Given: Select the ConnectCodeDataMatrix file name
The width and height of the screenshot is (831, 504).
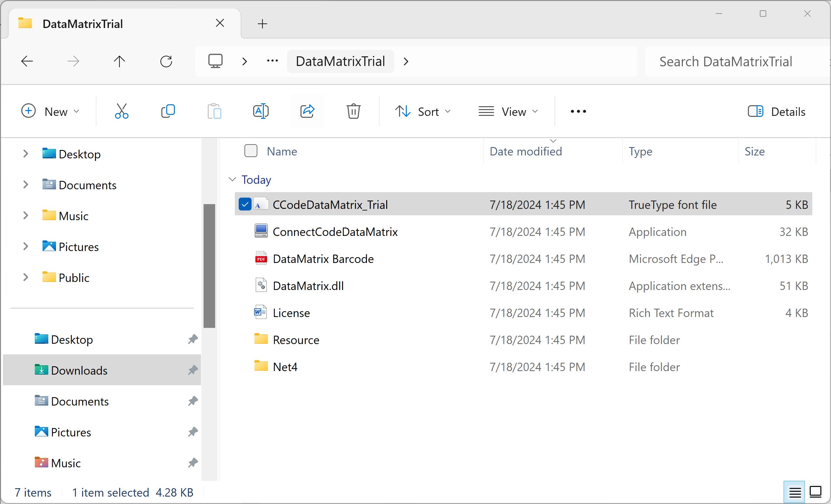Looking at the screenshot, I should point(335,232).
